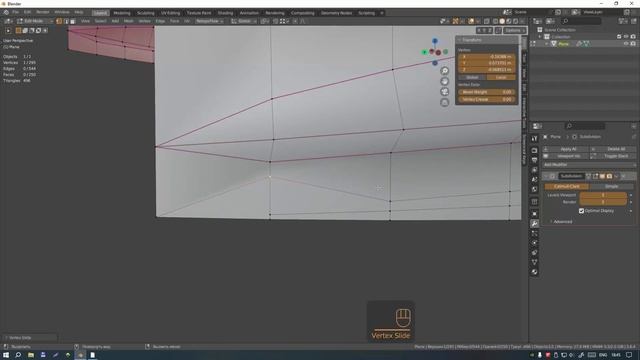The width and height of the screenshot is (640, 360).
Task: Click the blue Z axis navigation gizmo
Action: point(435,41)
